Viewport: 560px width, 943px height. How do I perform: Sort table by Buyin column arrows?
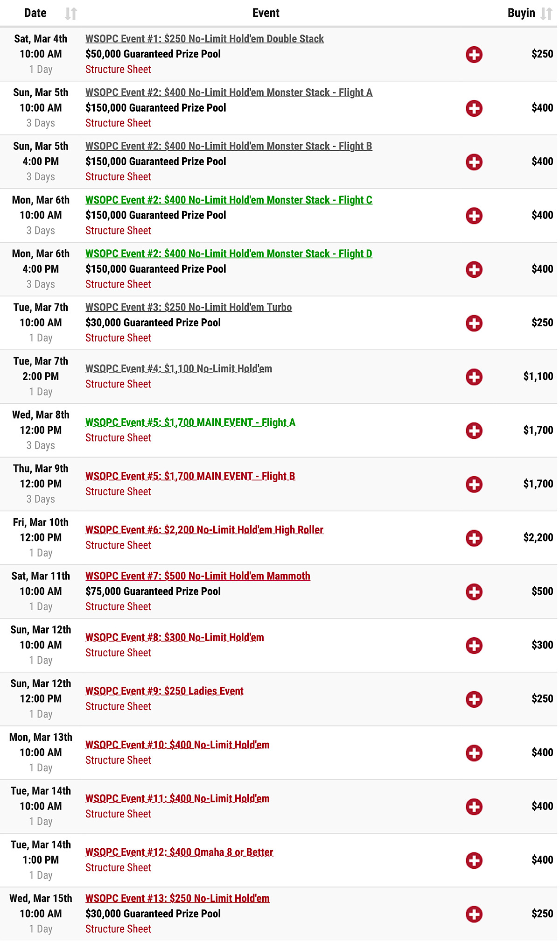(x=546, y=14)
